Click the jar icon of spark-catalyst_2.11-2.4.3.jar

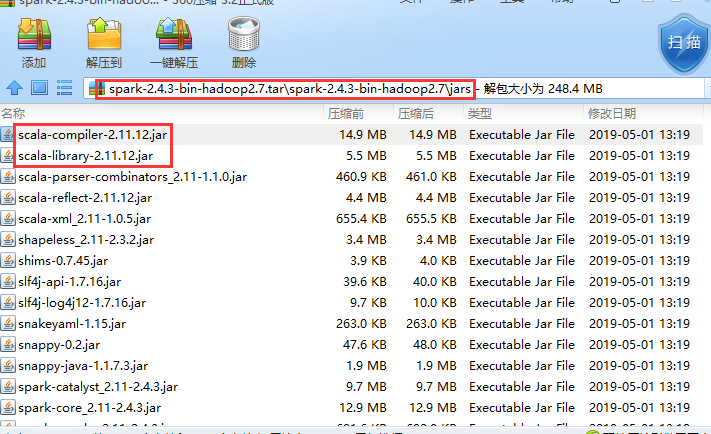tap(8, 386)
